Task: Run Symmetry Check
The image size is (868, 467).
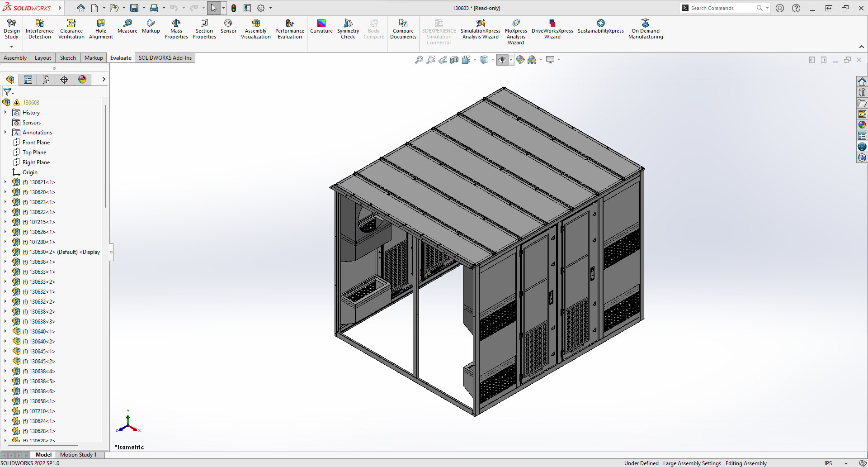Action: coord(348,29)
